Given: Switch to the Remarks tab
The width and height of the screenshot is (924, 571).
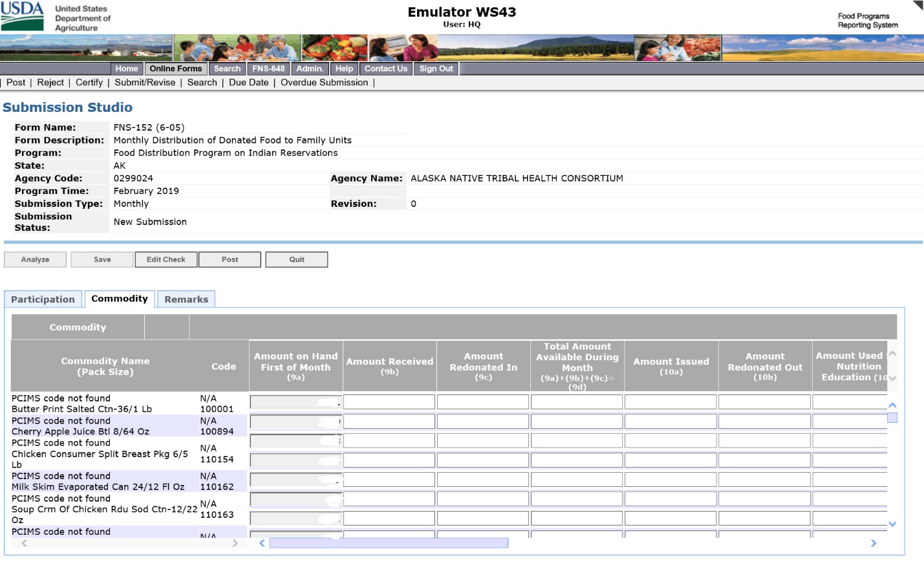Looking at the screenshot, I should coord(186,299).
